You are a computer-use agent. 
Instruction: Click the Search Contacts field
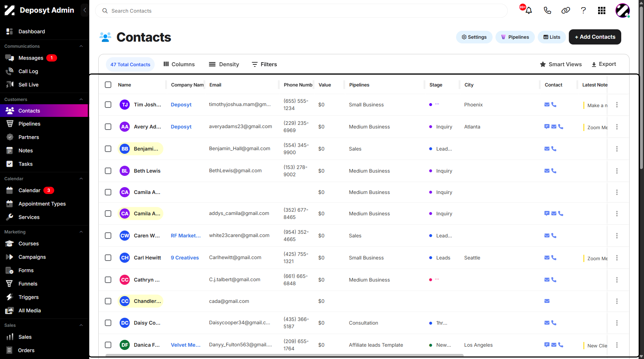pyautogui.click(x=301, y=11)
